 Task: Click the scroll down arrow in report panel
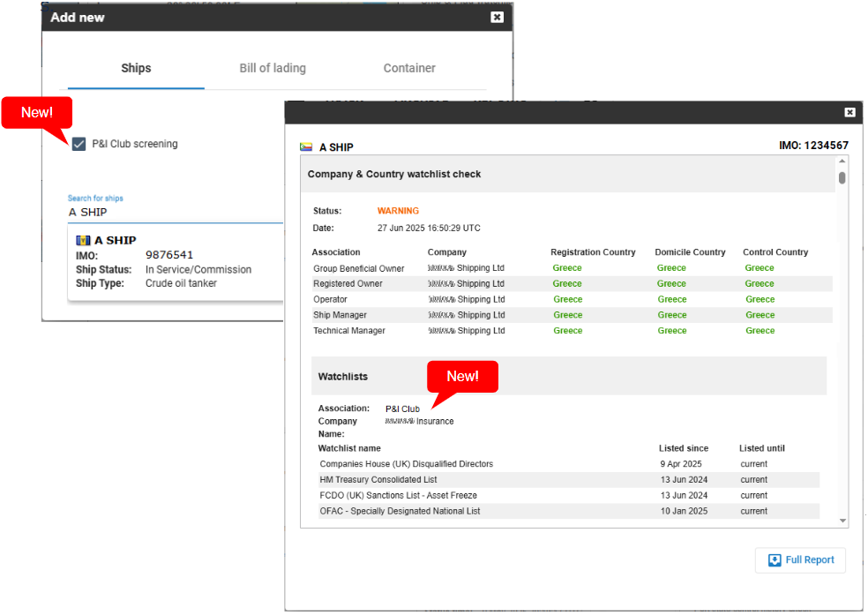(842, 521)
